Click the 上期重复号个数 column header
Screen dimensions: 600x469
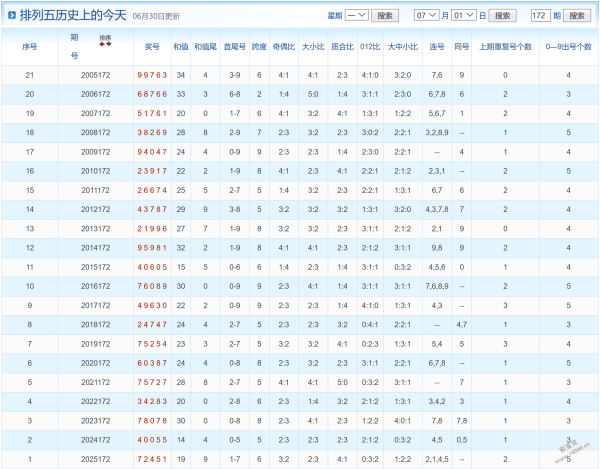tap(505, 47)
